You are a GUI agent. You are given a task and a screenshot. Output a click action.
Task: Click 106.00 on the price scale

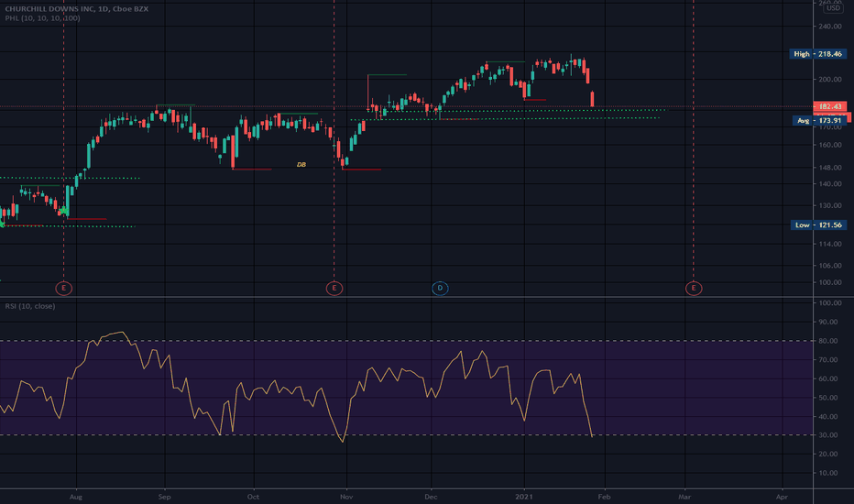tap(829, 266)
